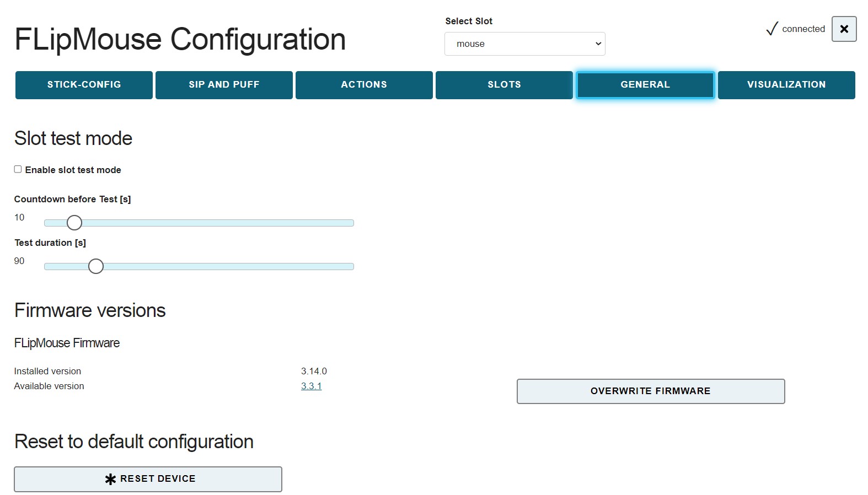Click the asterisk icon on Reset Device
Screen dimensions: 868x495
(110, 479)
